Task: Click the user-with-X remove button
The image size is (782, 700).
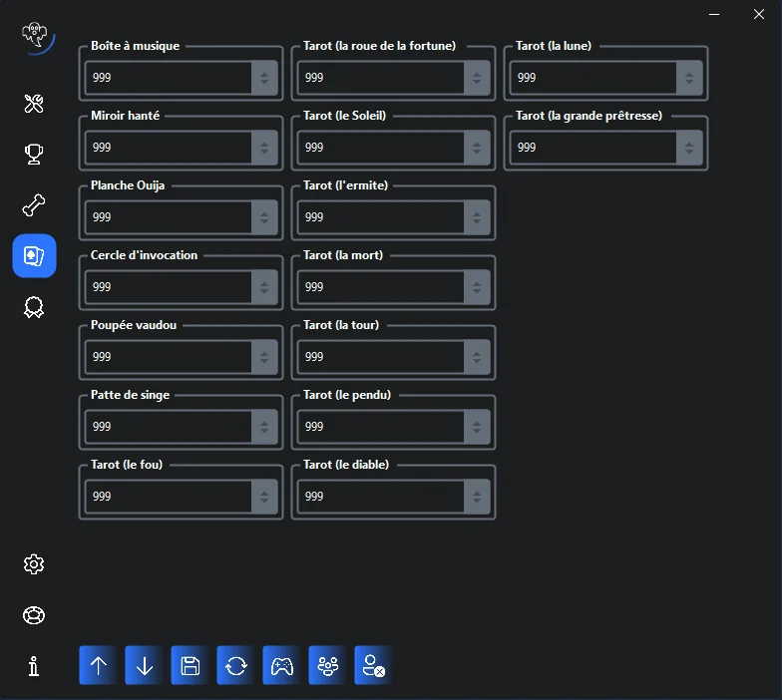Action: click(x=373, y=666)
